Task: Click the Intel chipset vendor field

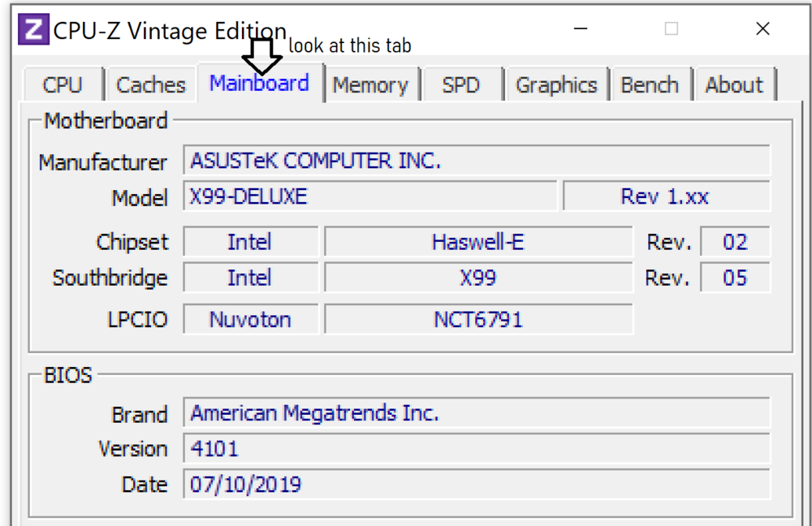Action: pos(250,241)
